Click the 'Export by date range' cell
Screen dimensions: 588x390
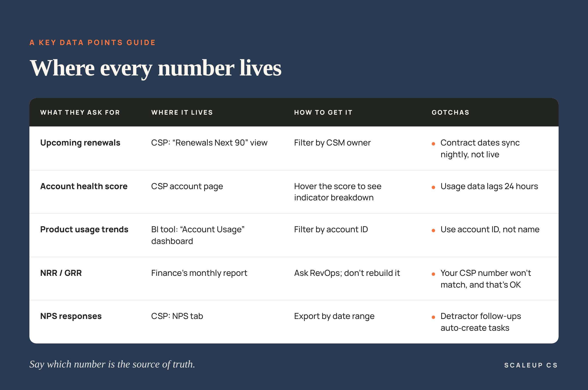pyautogui.click(x=334, y=316)
